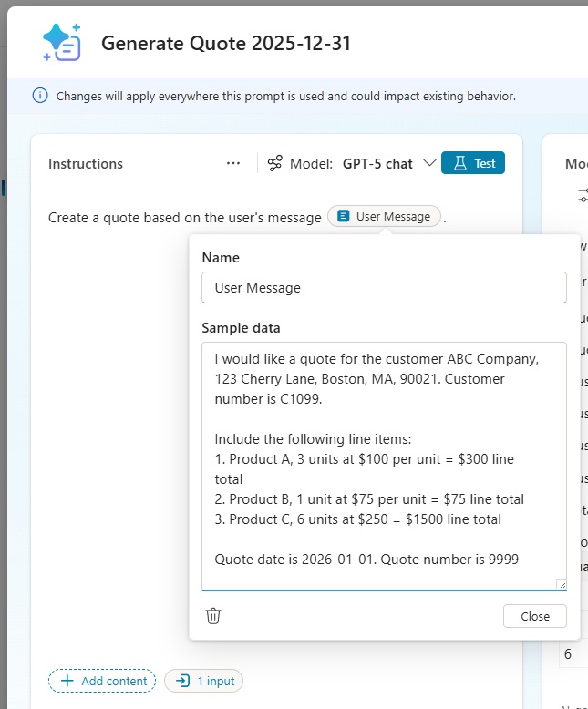Close the User Message popup
Viewport: 588px width, 709px height.
[534, 616]
